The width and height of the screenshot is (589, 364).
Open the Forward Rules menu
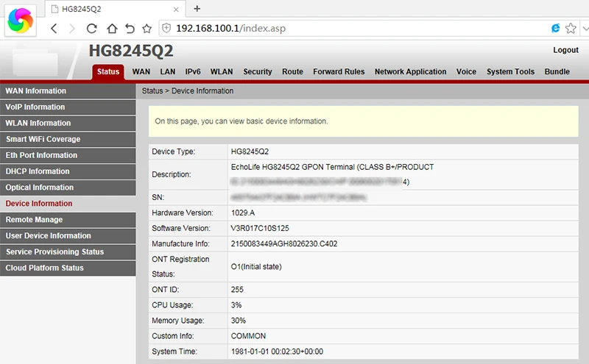tap(339, 71)
